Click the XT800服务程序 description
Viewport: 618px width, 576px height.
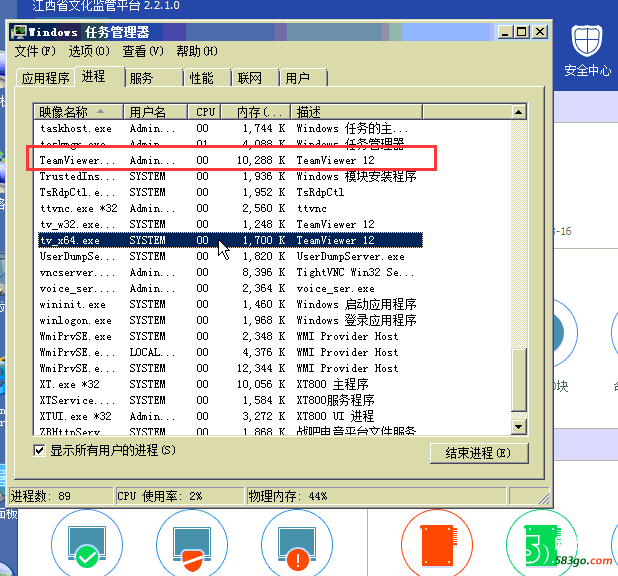[335, 401]
